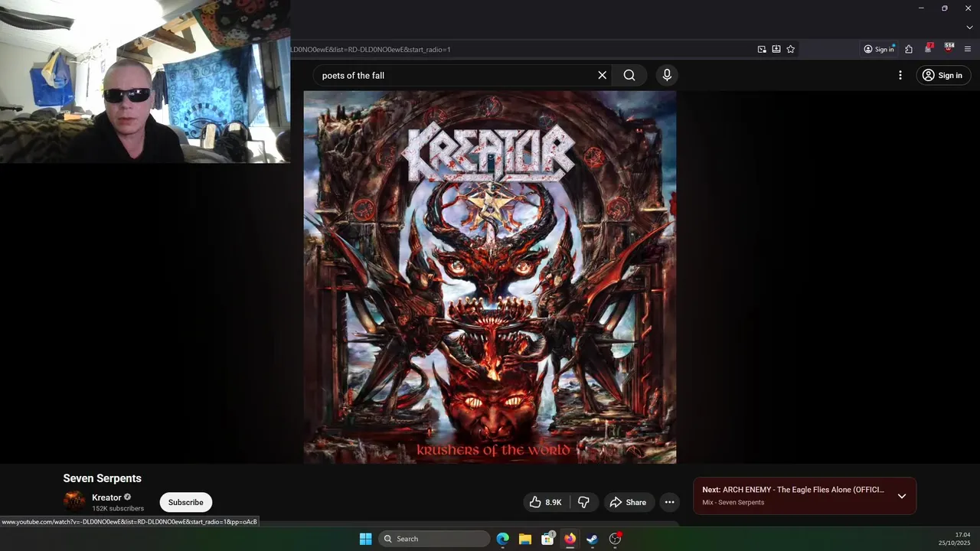This screenshot has width=980, height=551.
Task: Open the Kreator channel avatar
Action: click(x=75, y=502)
